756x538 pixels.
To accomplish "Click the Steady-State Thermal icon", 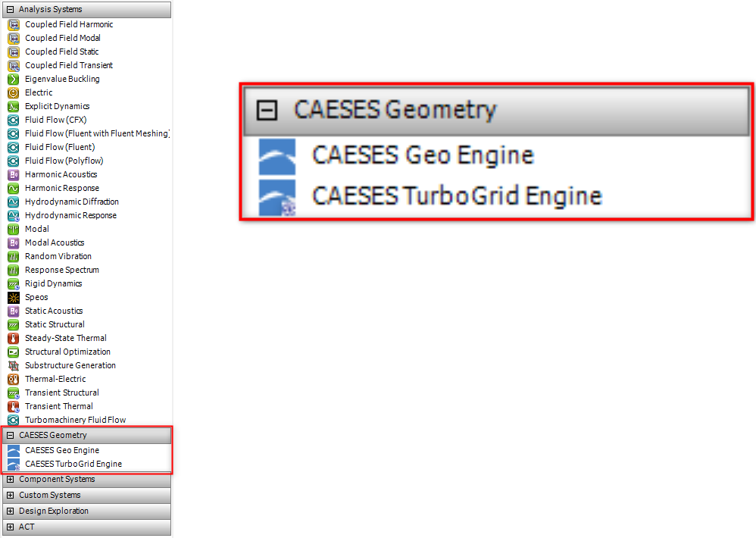I will click(x=14, y=339).
